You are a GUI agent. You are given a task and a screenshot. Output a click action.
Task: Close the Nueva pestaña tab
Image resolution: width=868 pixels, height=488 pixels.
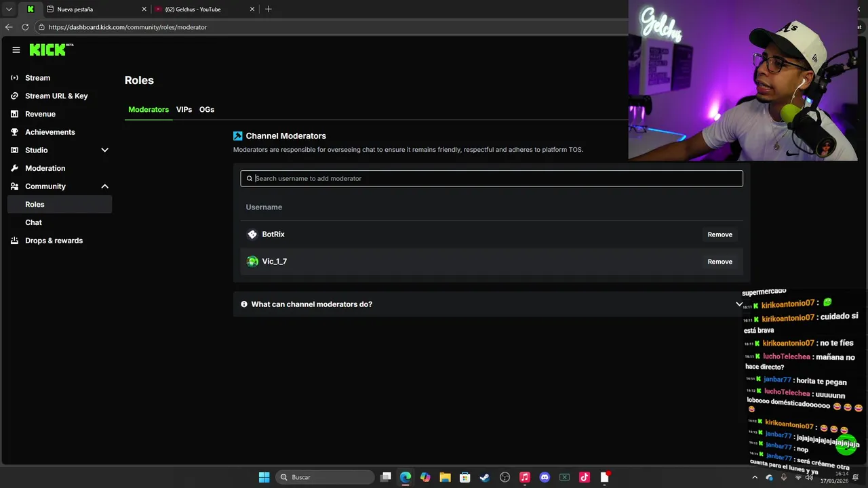(x=144, y=9)
